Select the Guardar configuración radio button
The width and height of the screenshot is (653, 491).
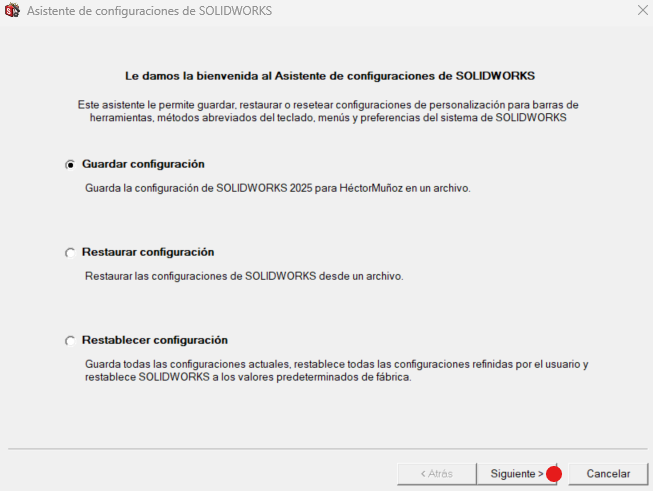click(70, 165)
